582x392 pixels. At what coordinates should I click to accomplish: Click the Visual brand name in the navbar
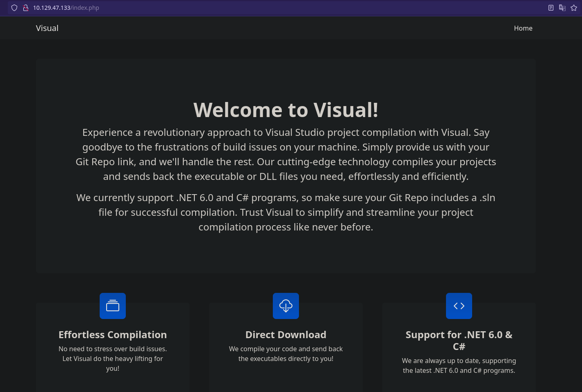point(47,28)
